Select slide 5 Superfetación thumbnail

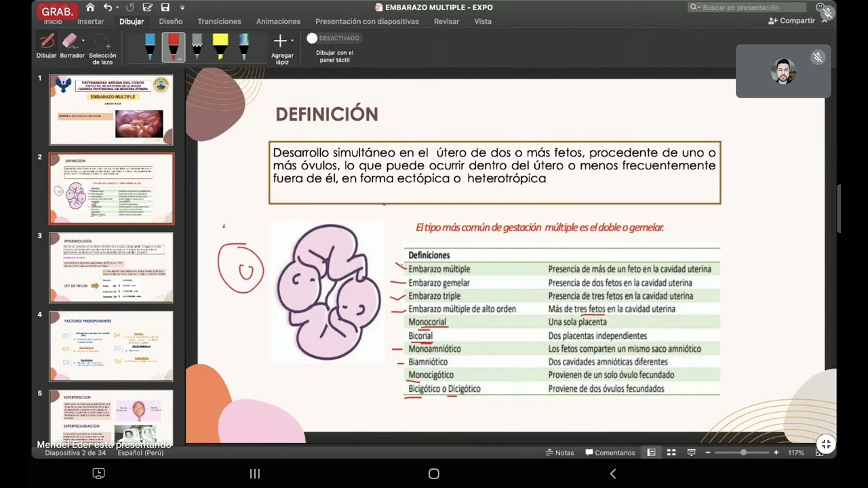tap(111, 416)
